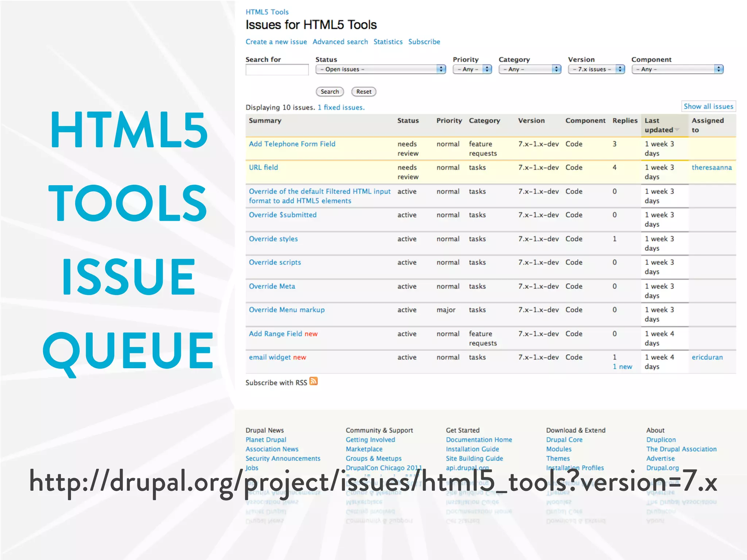The height and width of the screenshot is (560, 747).
Task: Open the Association News footer link
Action: (x=272, y=450)
